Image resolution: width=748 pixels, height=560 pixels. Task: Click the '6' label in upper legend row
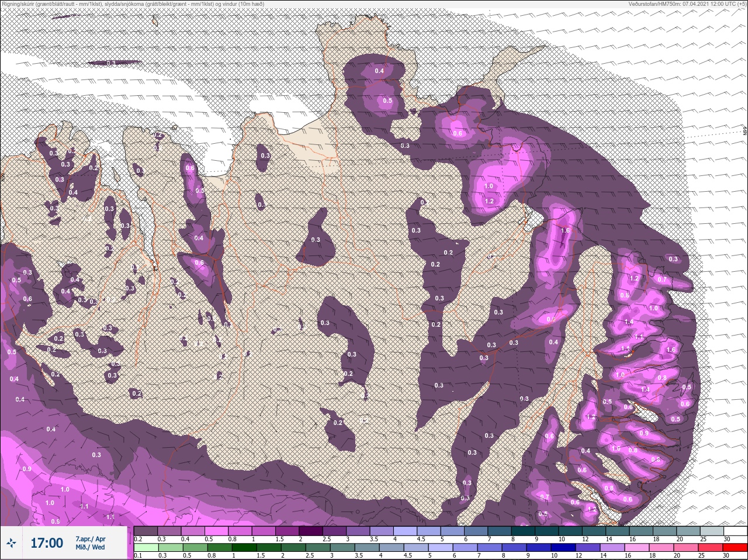(x=466, y=540)
